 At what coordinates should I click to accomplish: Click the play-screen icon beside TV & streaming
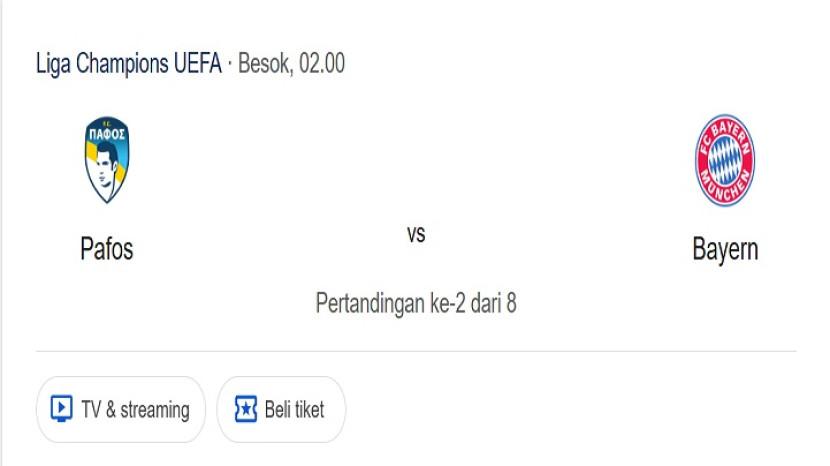coord(61,409)
